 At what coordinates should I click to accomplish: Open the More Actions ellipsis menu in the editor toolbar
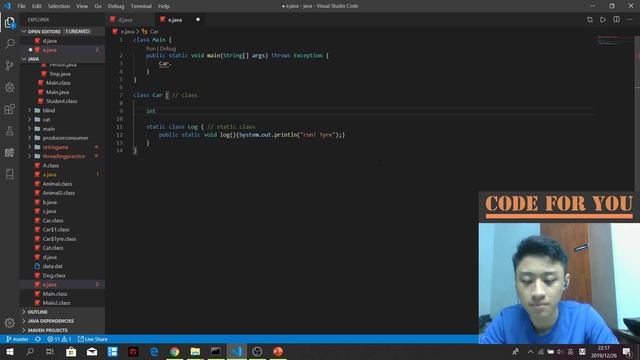(630, 20)
